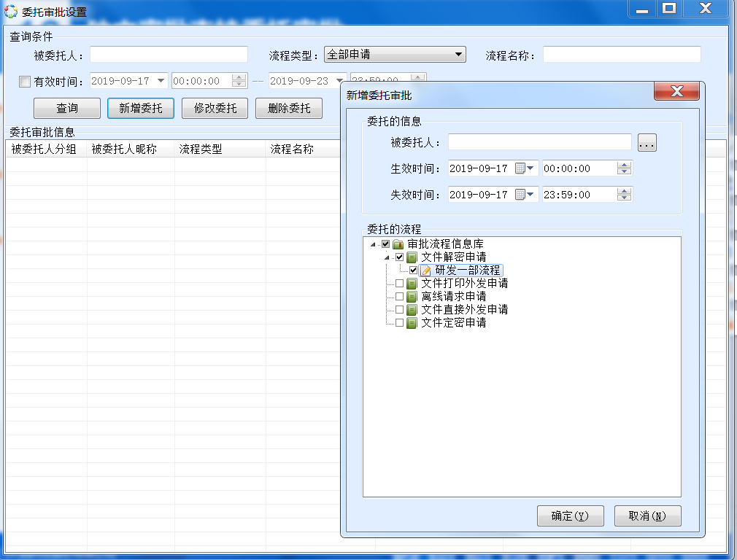Cancel with the 取消(N) button
This screenshot has height=560, width=737.
[648, 516]
